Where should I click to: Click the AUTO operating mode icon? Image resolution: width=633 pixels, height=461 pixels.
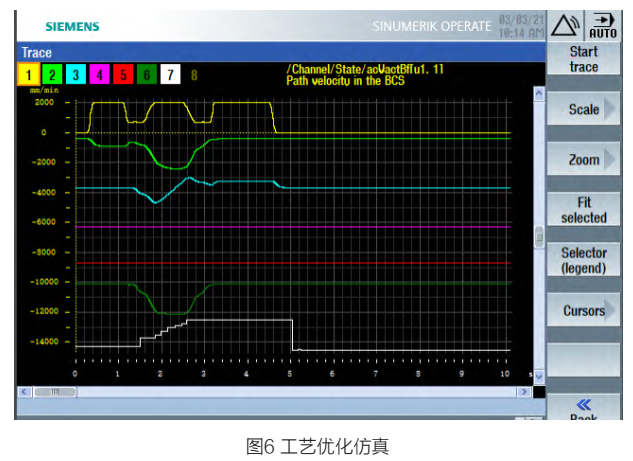[603, 25]
